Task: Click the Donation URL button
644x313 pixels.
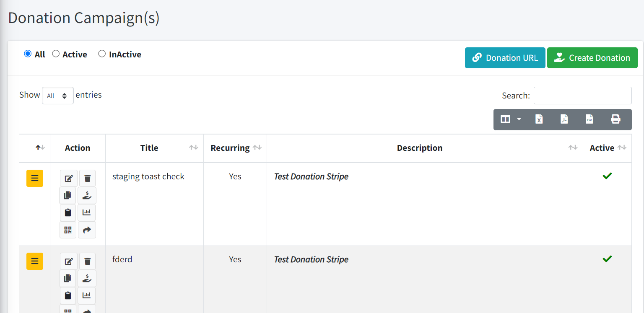Action: tap(505, 58)
